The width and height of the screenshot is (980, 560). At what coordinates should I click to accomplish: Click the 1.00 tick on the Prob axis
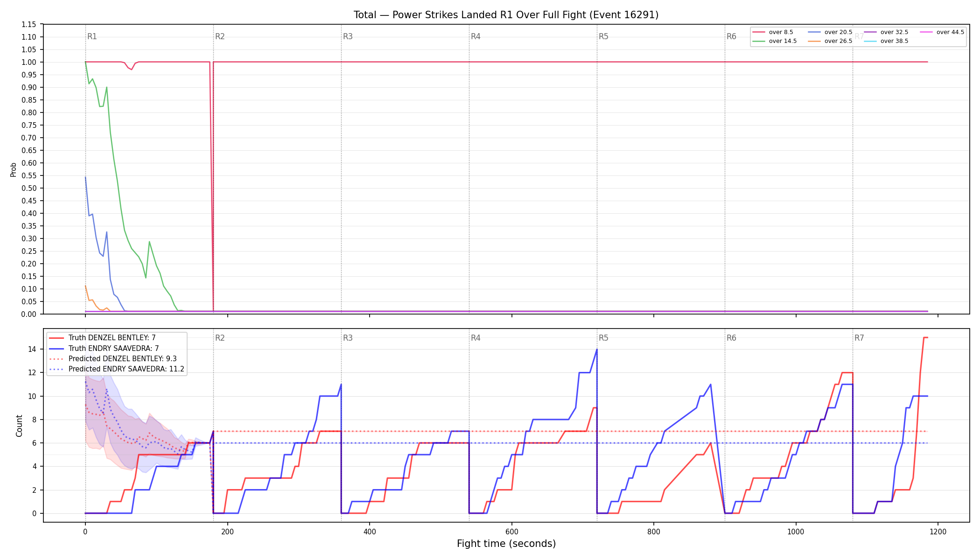(x=29, y=62)
